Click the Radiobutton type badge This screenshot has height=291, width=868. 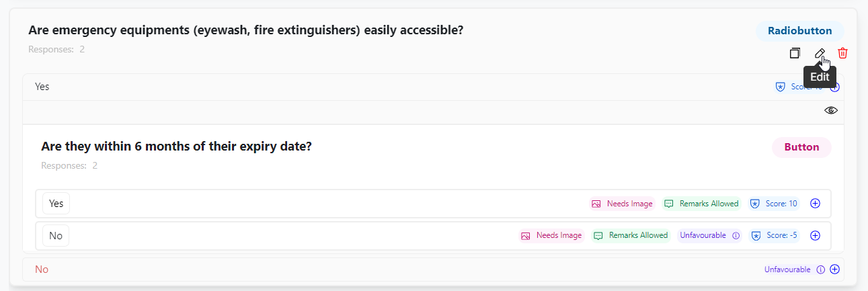point(799,31)
